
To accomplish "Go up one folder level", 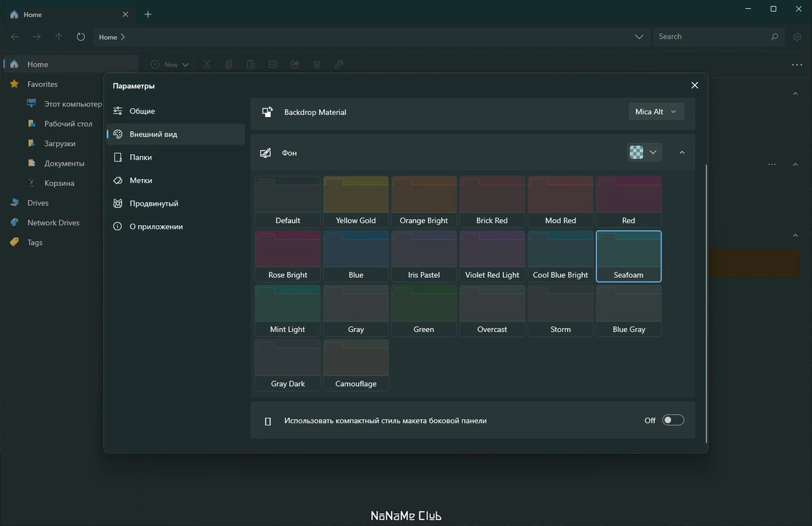I will pos(59,37).
